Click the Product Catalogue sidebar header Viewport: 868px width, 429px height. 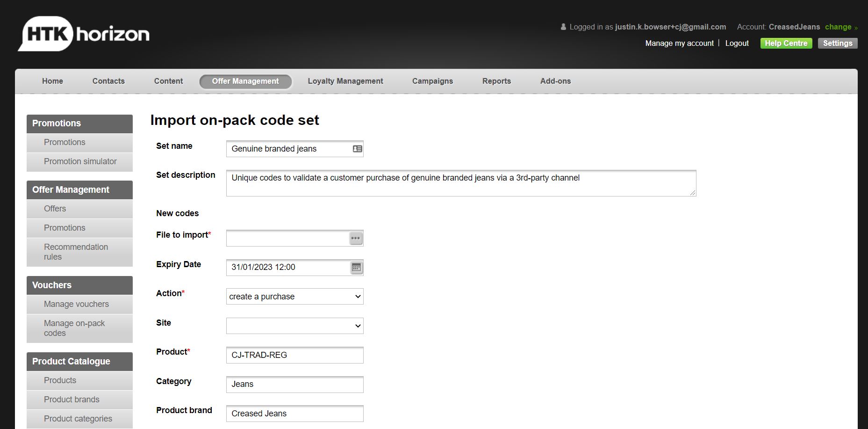click(x=79, y=362)
